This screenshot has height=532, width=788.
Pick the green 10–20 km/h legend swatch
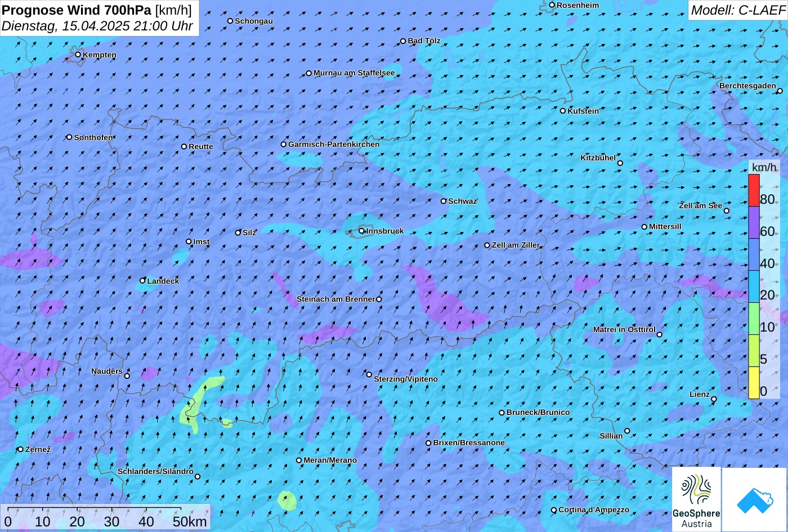754,319
